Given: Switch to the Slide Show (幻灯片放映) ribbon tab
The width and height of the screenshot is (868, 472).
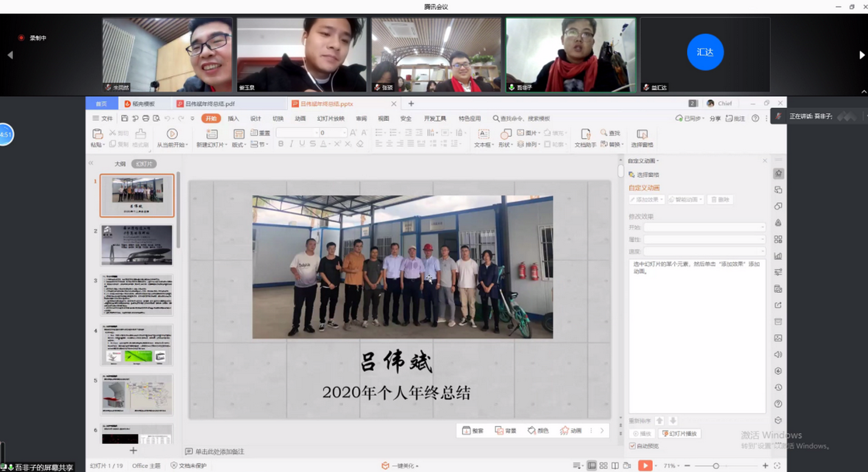Looking at the screenshot, I should tap(331, 118).
